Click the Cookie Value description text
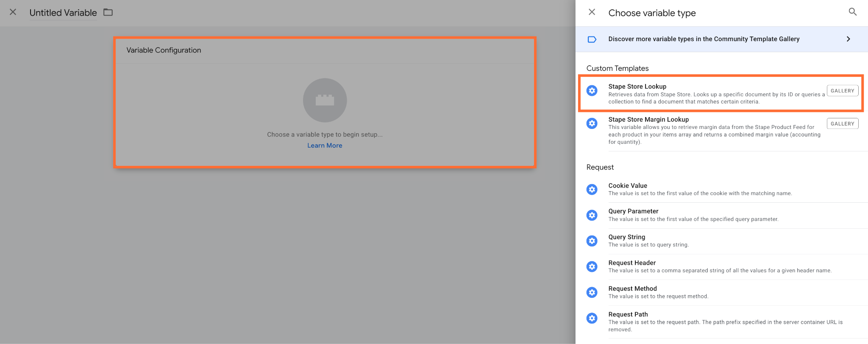 (x=700, y=193)
